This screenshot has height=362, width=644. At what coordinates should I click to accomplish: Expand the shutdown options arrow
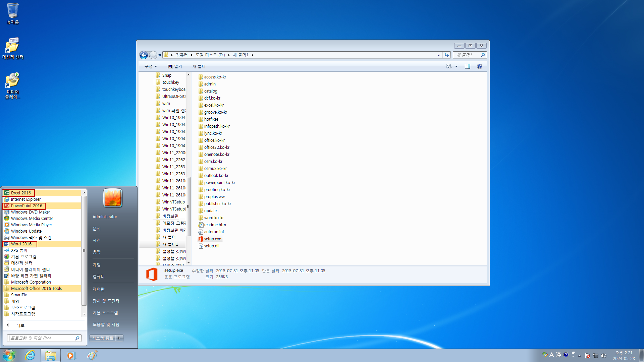(120, 338)
